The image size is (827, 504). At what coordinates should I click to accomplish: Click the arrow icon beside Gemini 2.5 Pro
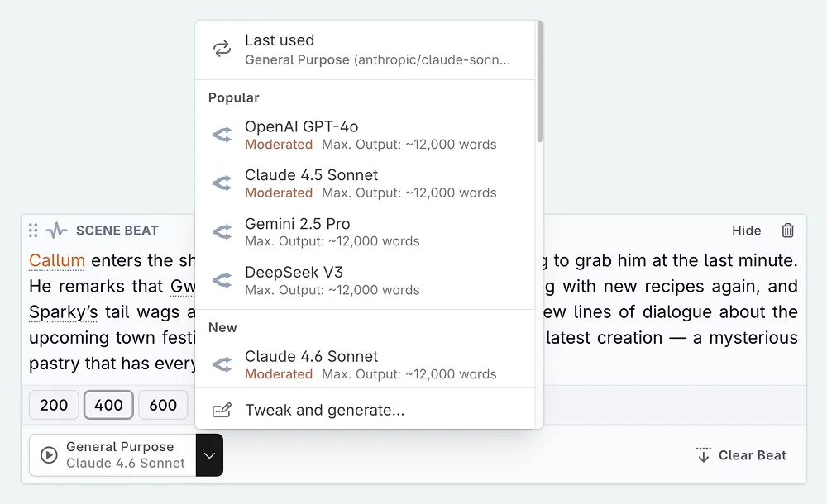click(222, 232)
